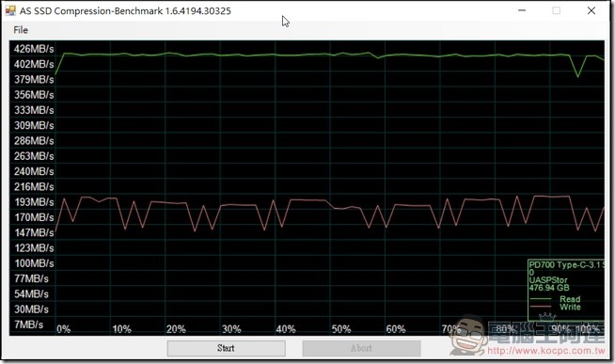The width and height of the screenshot is (615, 364).
Task: Click the 402MB/s axis label
Action: pos(34,64)
